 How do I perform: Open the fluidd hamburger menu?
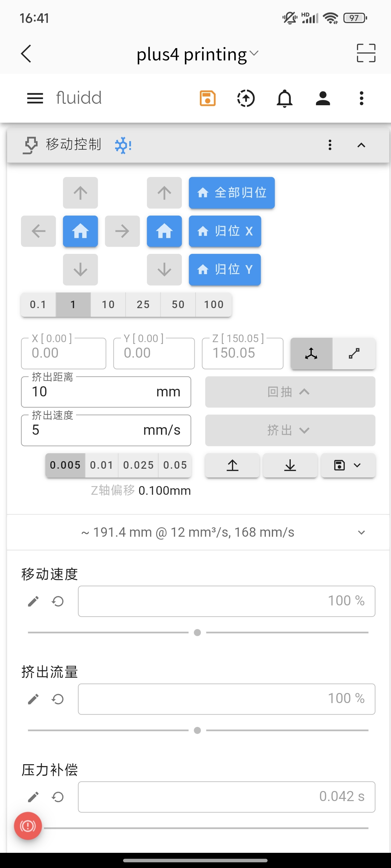coord(35,98)
